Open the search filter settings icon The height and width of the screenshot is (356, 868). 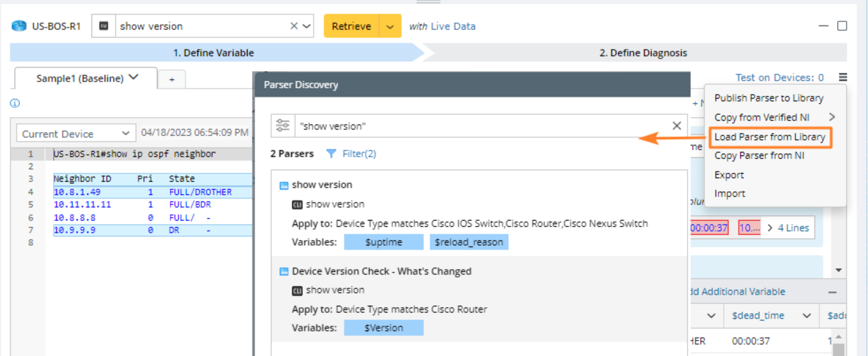click(x=283, y=126)
